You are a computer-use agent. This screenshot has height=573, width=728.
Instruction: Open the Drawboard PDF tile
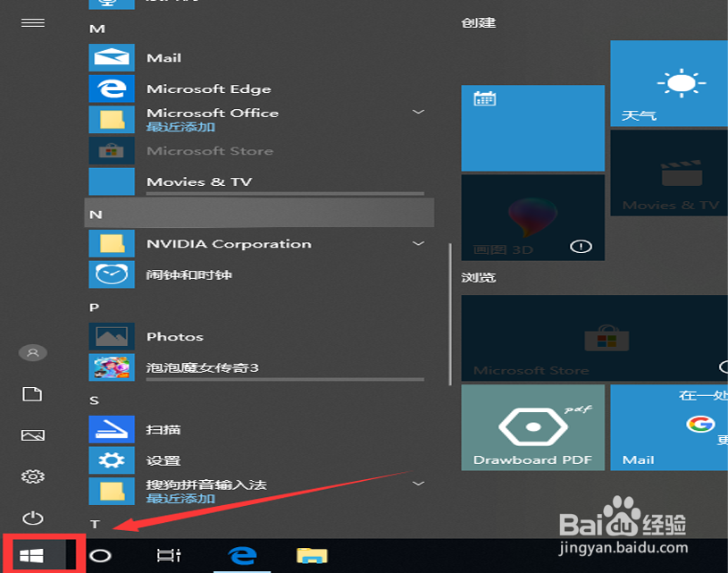tap(533, 427)
